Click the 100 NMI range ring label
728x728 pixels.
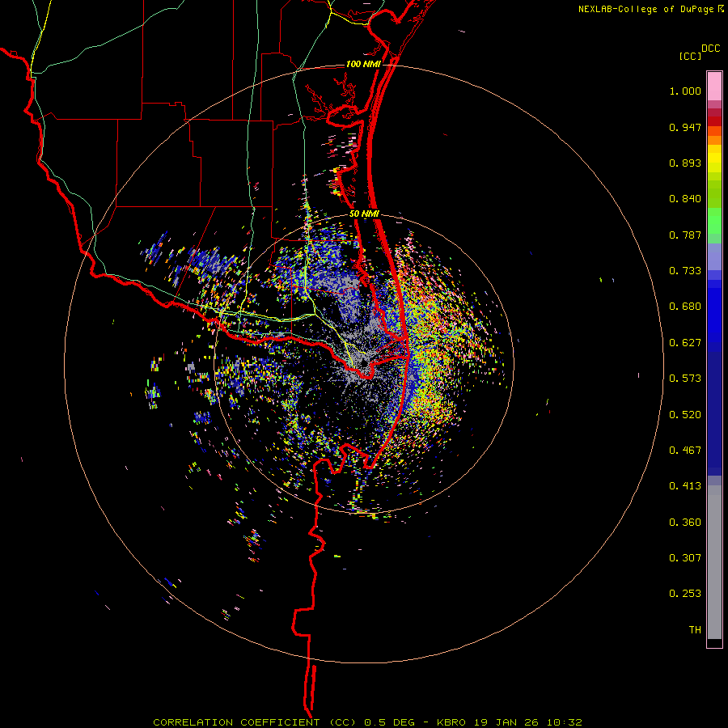pos(363,64)
